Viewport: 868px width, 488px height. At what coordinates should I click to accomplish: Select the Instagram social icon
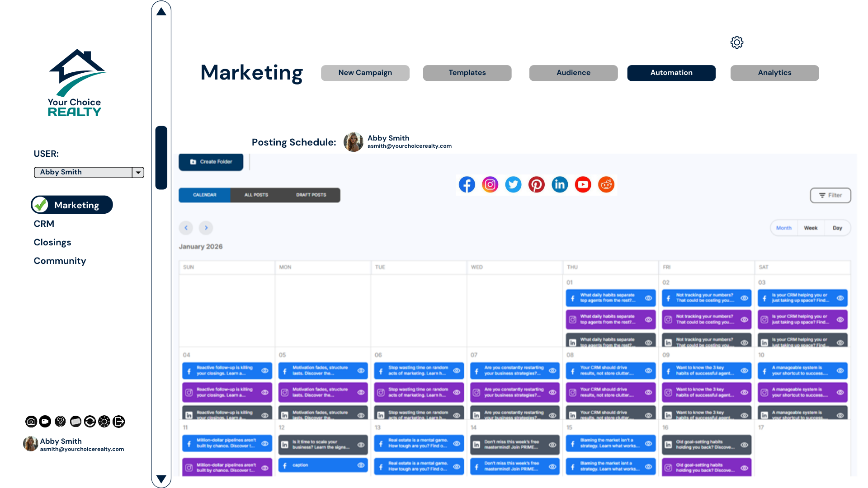tap(490, 184)
